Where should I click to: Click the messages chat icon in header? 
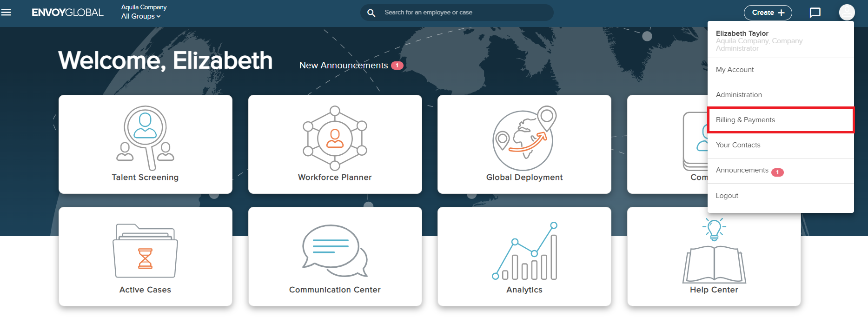point(815,13)
